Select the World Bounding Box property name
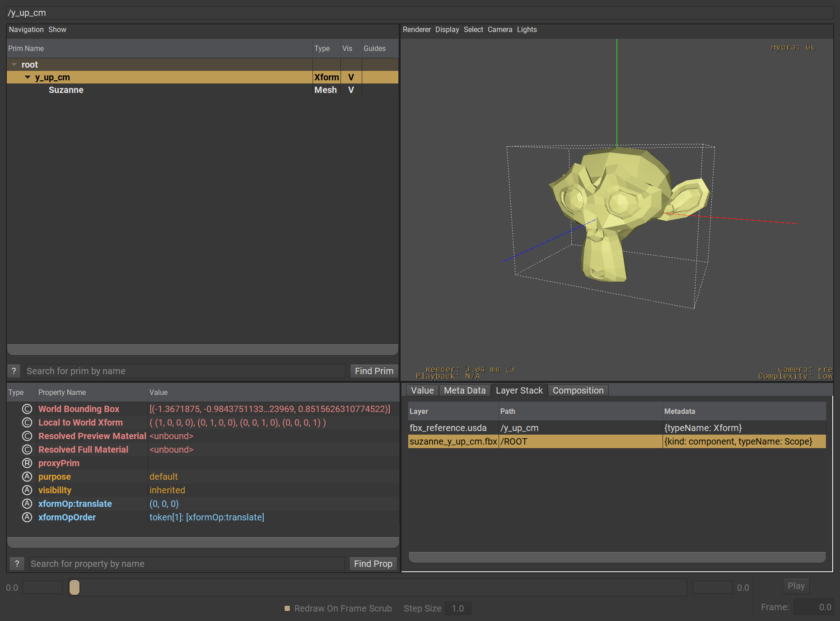Image resolution: width=840 pixels, height=621 pixels. coord(79,409)
